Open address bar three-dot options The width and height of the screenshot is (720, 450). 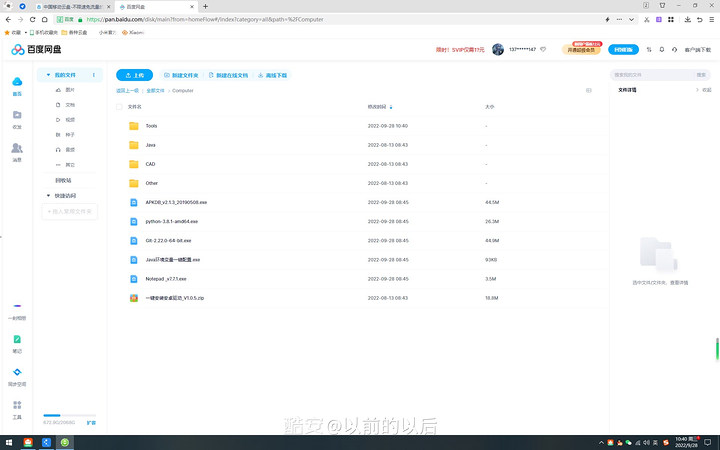click(x=619, y=19)
